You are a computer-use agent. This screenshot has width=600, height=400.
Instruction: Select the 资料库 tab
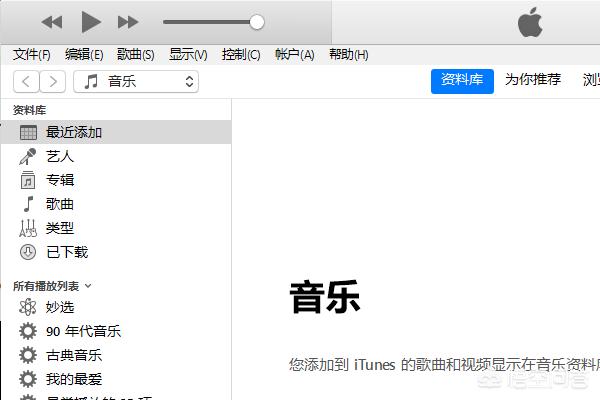pos(462,81)
